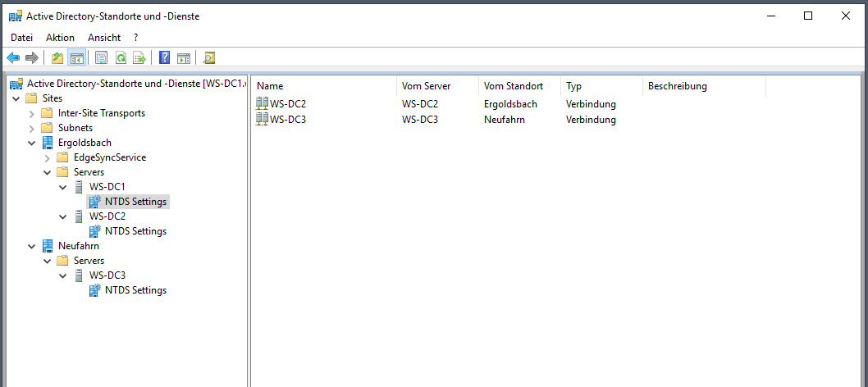This screenshot has height=387, width=868.
Task: Select the EdgeSyncService label
Action: 110,157
